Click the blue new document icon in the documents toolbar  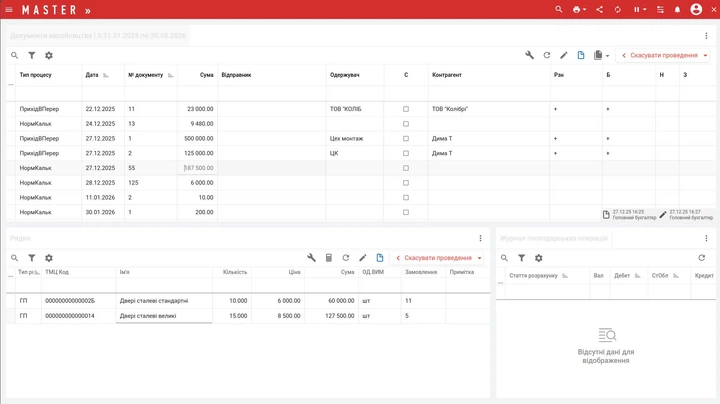(x=581, y=55)
